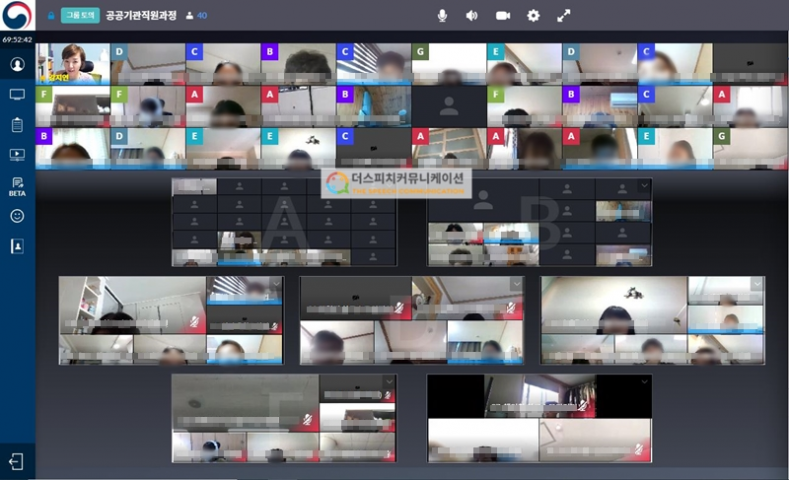Select the monitor screen icon in the sidebar
This screenshot has width=789, height=480.
point(17,95)
